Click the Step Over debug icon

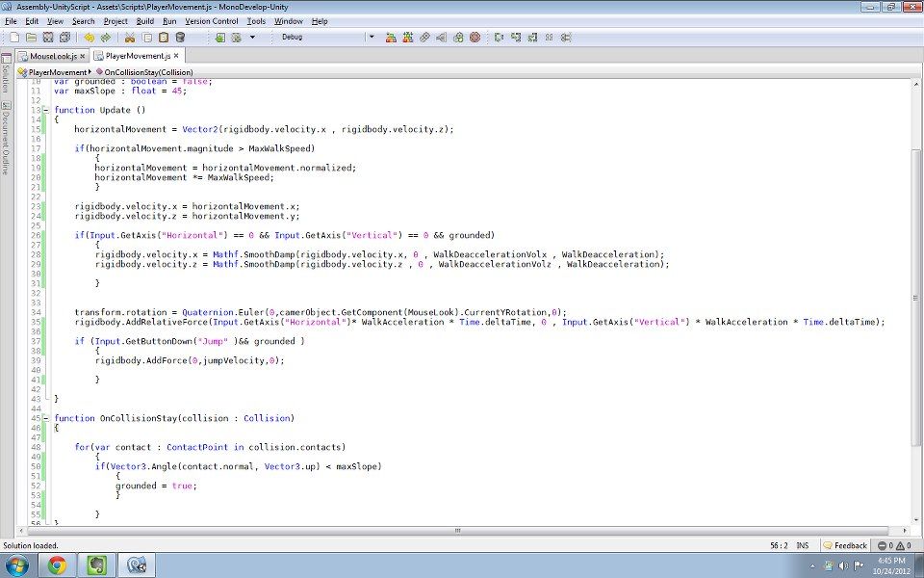pyautogui.click(x=500, y=38)
